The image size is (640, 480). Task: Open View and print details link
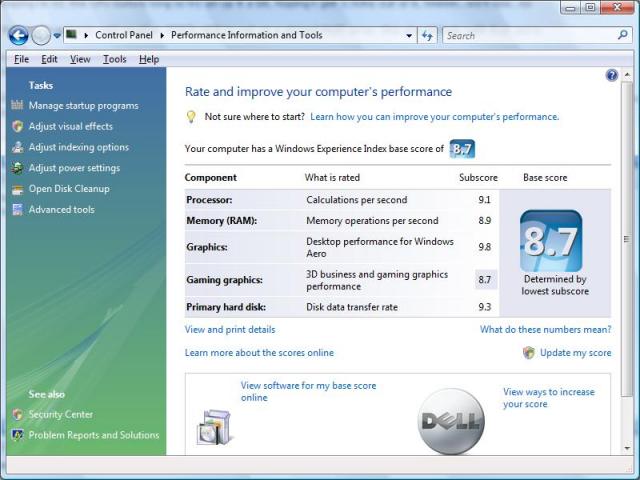(230, 330)
